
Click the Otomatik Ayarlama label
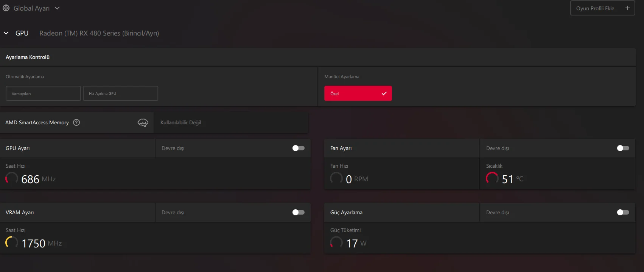click(x=25, y=77)
